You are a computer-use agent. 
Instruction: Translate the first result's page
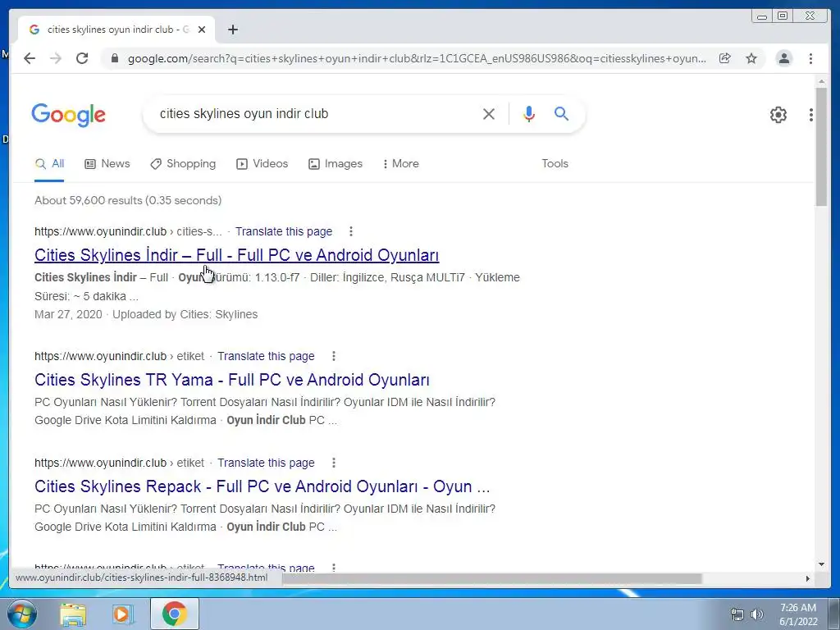(284, 231)
